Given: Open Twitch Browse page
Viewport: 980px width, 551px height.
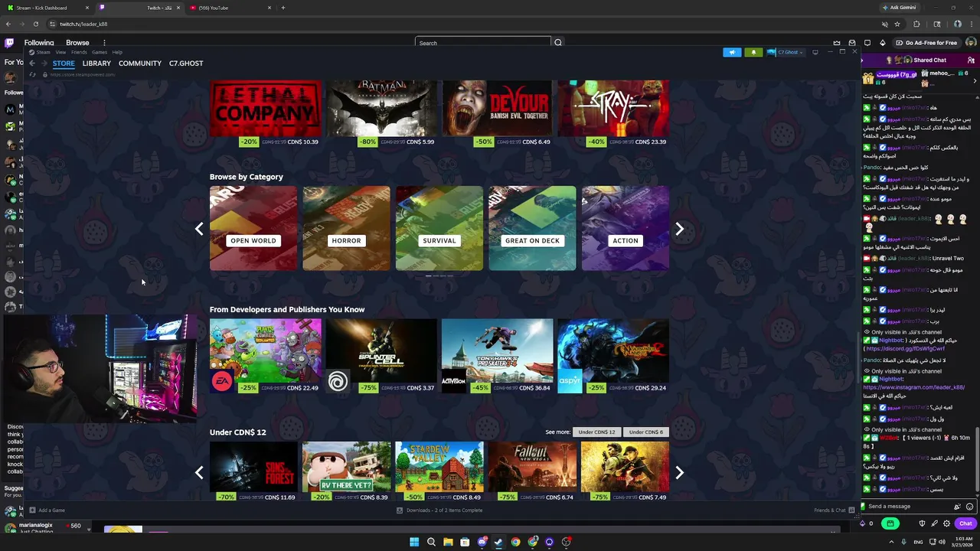Looking at the screenshot, I should [x=77, y=43].
